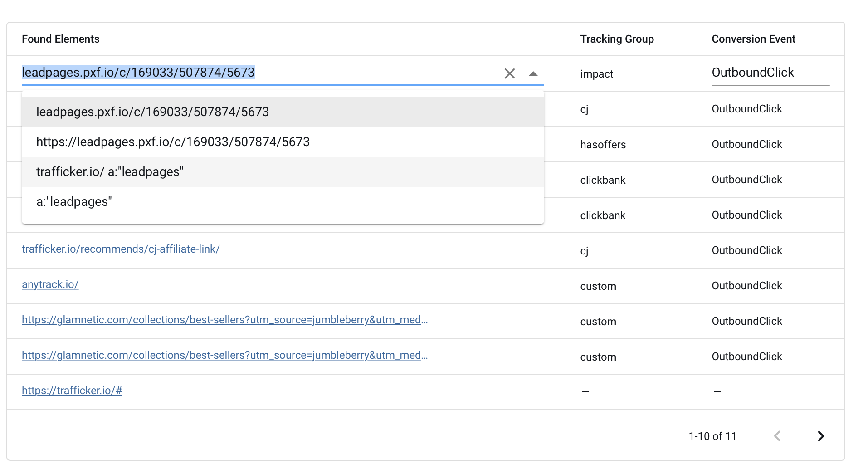Go to the next page of results
The width and height of the screenshot is (868, 469).
pyautogui.click(x=821, y=436)
